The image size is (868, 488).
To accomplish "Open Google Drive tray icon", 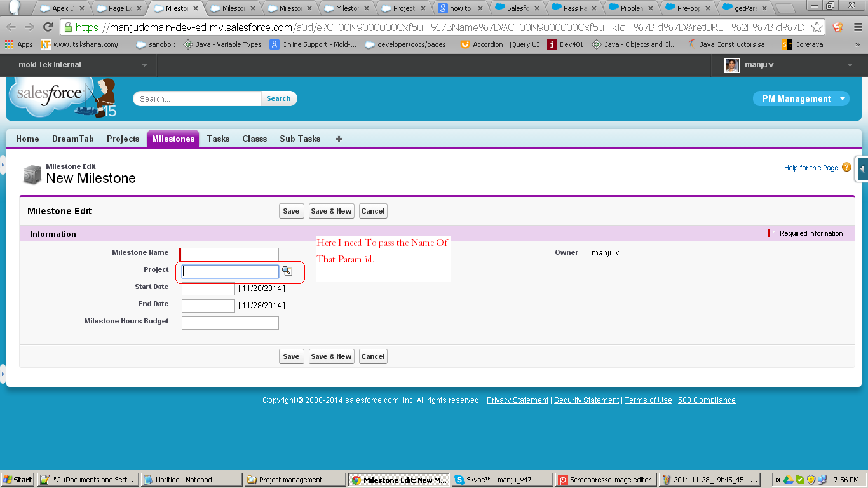I will pos(788,480).
